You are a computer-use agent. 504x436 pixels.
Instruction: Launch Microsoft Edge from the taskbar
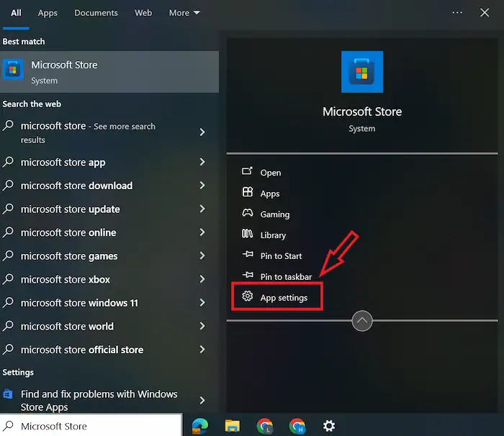coord(199,425)
